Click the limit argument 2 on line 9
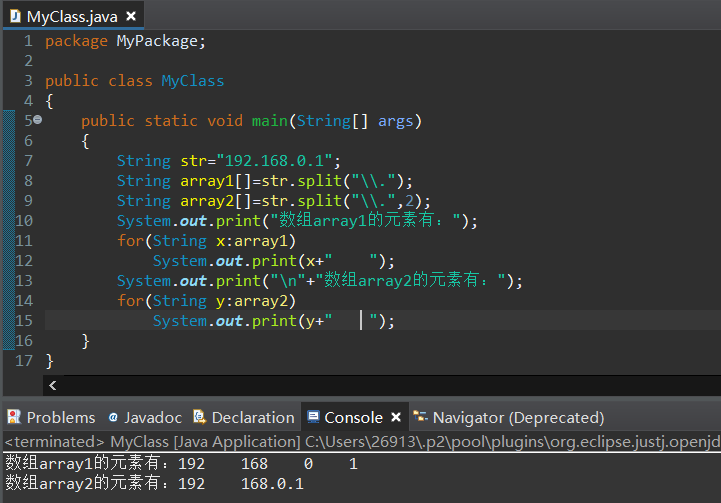721x503 pixels. [409, 200]
